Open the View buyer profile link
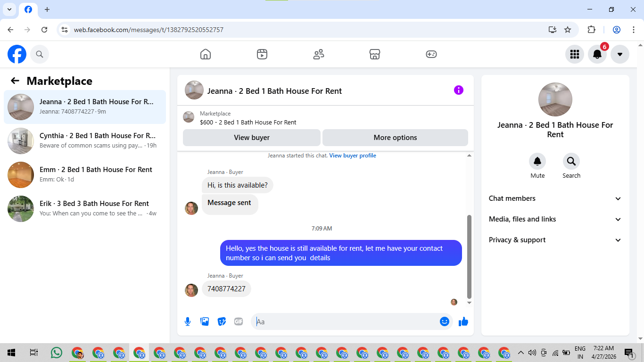The width and height of the screenshot is (644, 362). pyautogui.click(x=353, y=156)
